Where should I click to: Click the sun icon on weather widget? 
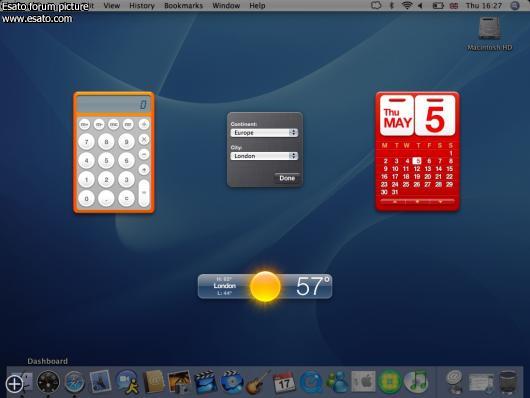click(x=265, y=286)
